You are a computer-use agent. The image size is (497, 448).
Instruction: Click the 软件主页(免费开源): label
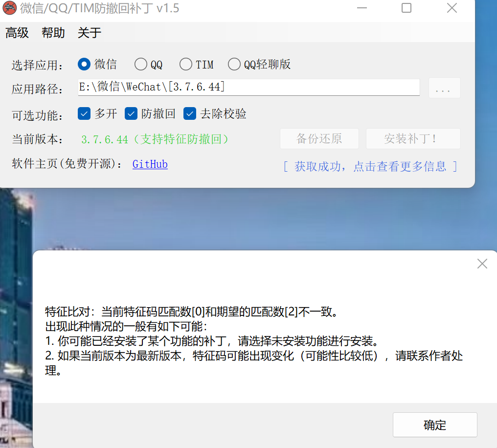click(x=67, y=164)
